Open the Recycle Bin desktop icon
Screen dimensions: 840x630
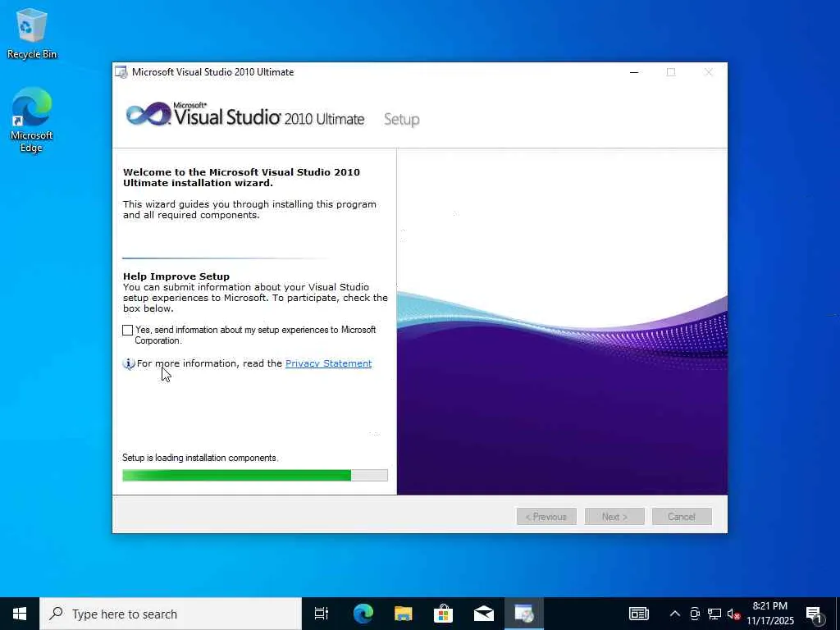coord(32,33)
